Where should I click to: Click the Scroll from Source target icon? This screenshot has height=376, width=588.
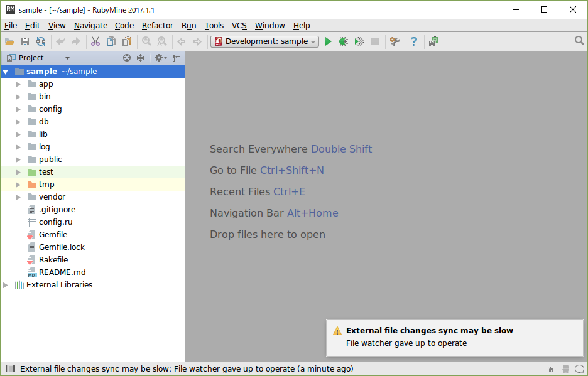[x=127, y=58]
